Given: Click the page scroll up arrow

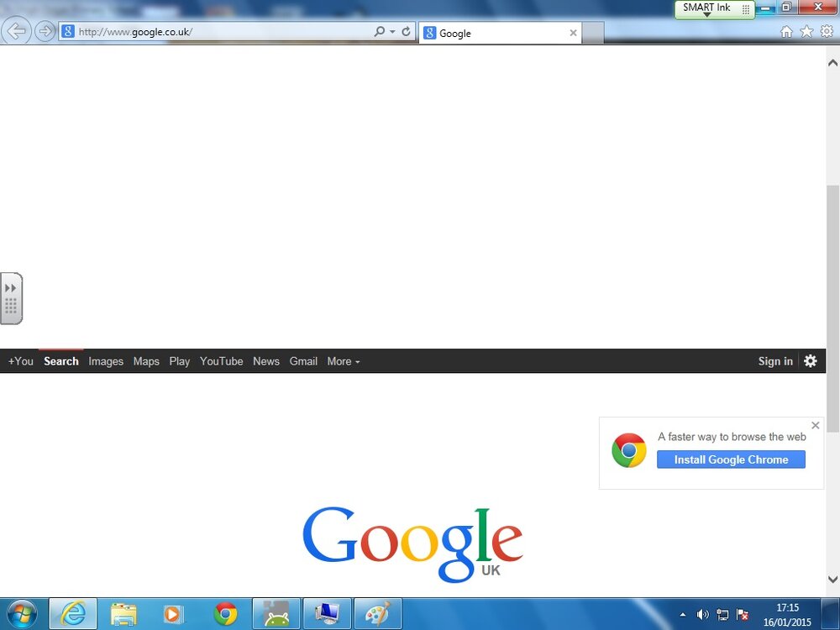Looking at the screenshot, I should (832, 63).
